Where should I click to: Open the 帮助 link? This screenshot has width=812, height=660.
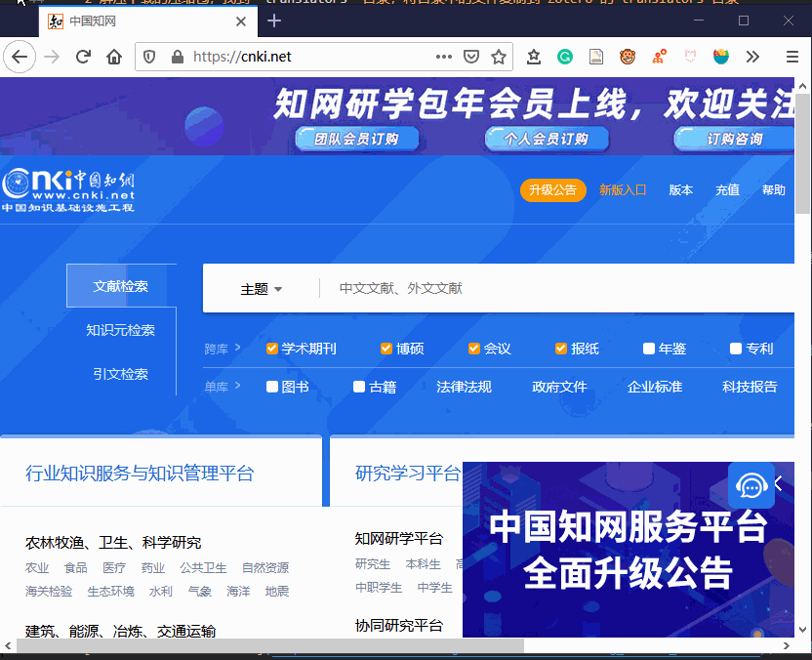(774, 190)
